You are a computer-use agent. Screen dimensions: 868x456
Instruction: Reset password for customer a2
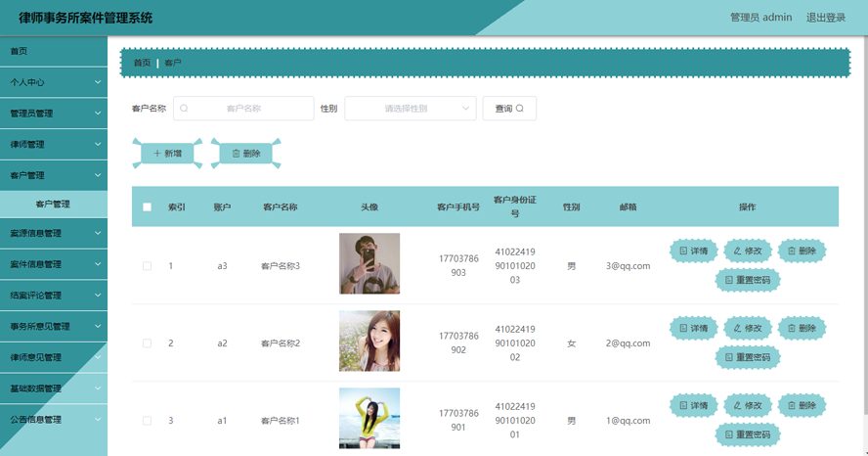pos(748,357)
